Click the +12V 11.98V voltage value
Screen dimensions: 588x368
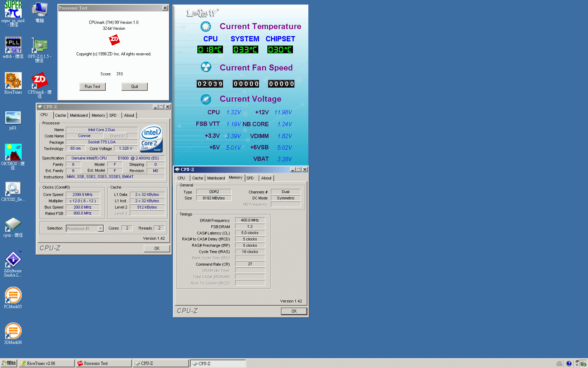(283, 112)
